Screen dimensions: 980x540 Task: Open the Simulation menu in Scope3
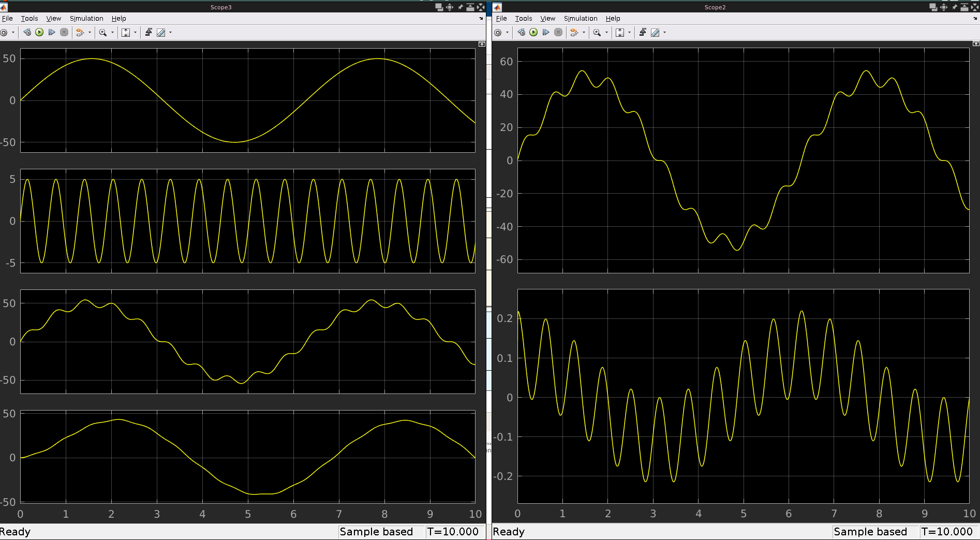(86, 18)
